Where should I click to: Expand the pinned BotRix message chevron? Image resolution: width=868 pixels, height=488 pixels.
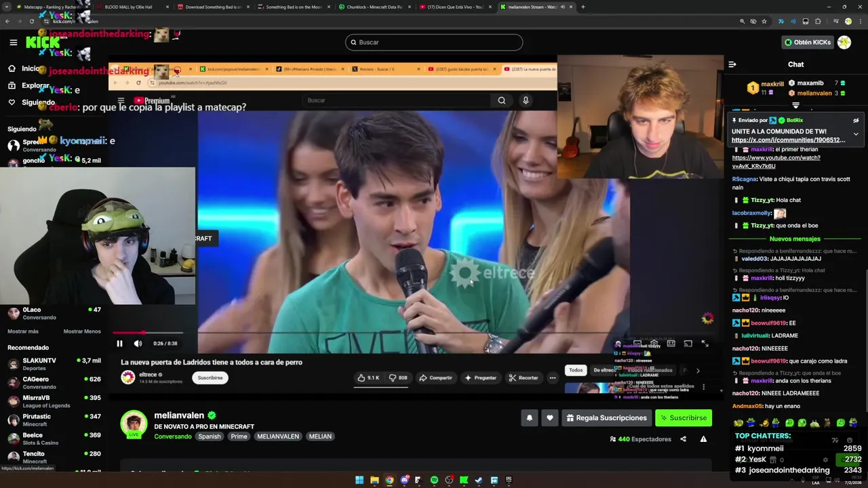pyautogui.click(x=856, y=134)
